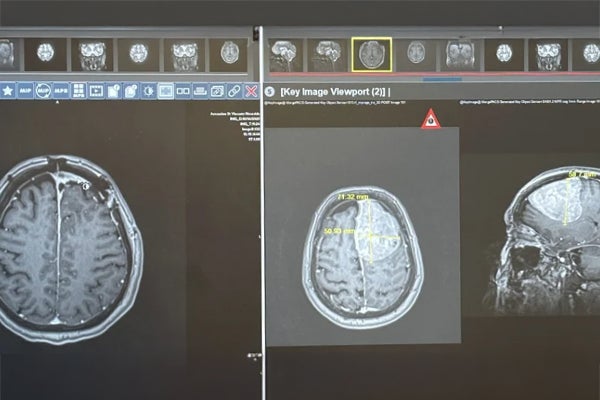Open the document info icon marked with 'i'
This screenshot has width=600, height=400.
113,91
